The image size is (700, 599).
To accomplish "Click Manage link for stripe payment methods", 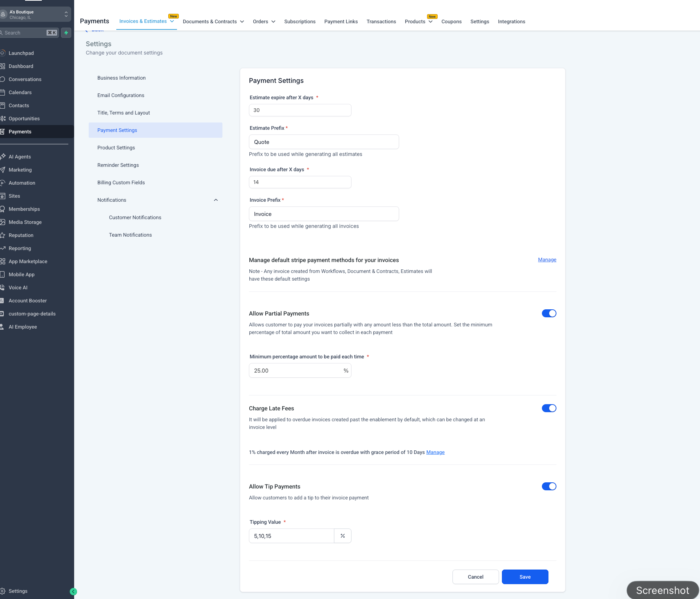I will point(547,260).
